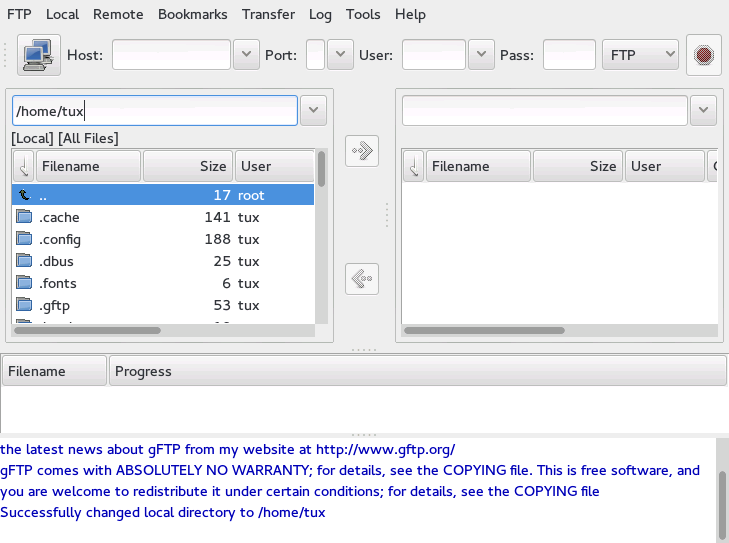The width and height of the screenshot is (729, 543).
Task: Expand the User history dropdown
Action: pyautogui.click(x=481, y=55)
